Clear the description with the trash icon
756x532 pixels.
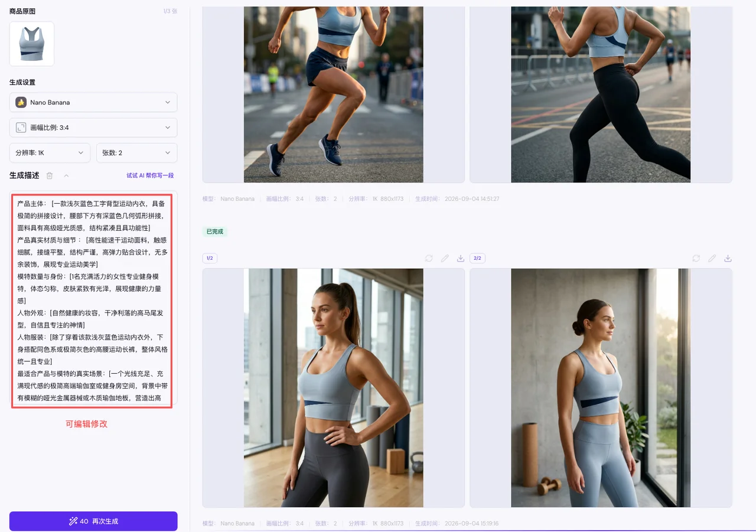tap(50, 175)
